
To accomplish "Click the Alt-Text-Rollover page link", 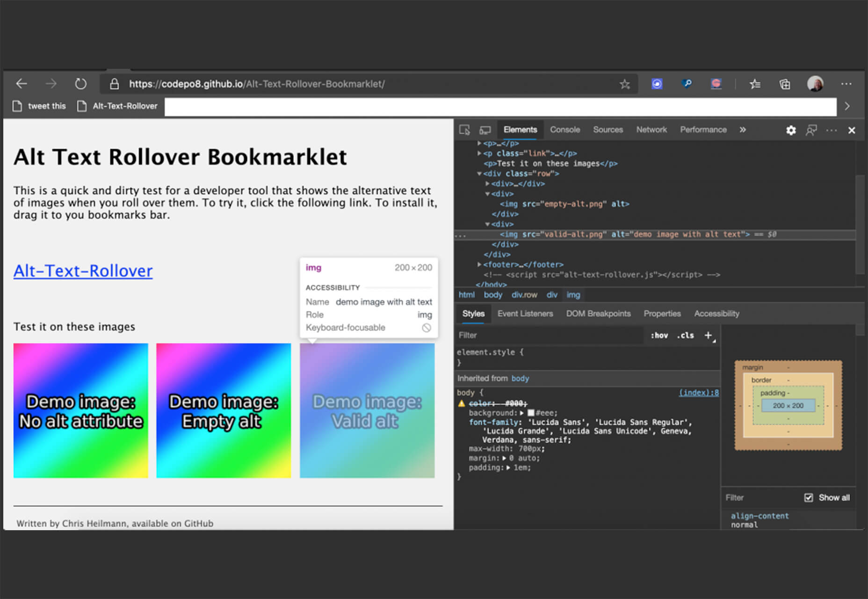I will [83, 271].
